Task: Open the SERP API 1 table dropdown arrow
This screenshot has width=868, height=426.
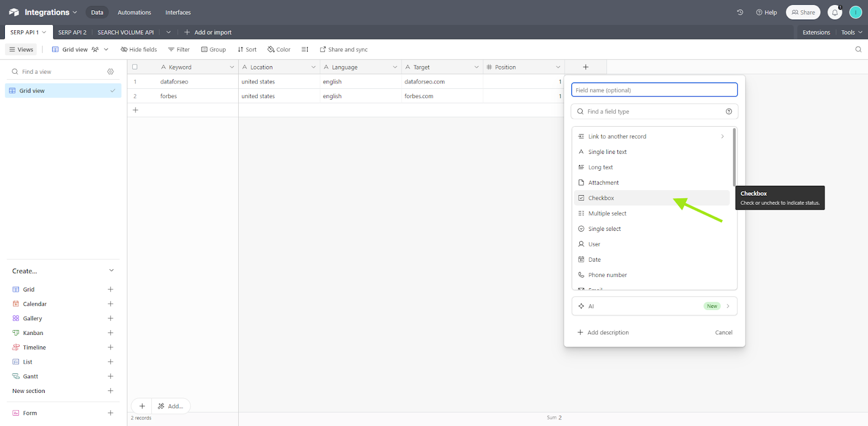Action: (x=44, y=32)
